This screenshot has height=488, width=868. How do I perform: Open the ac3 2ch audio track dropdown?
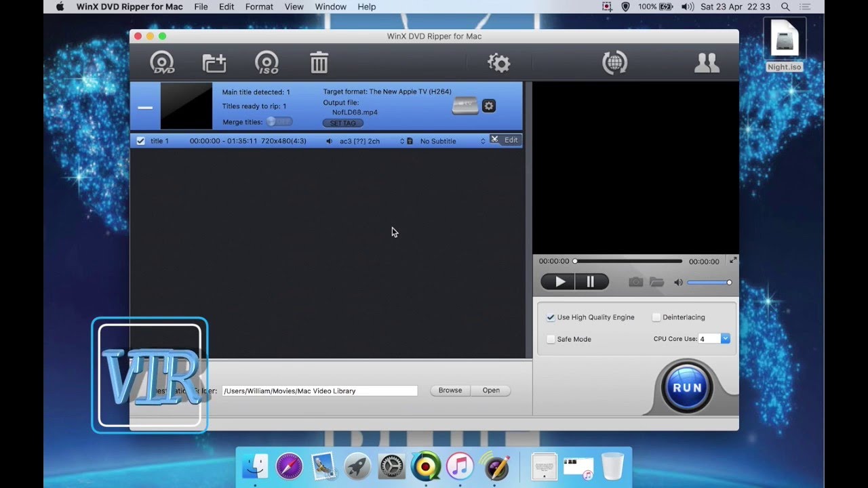click(x=372, y=141)
